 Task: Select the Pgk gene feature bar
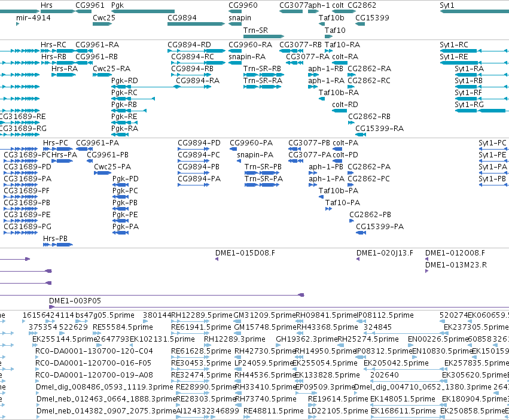coord(143,11)
